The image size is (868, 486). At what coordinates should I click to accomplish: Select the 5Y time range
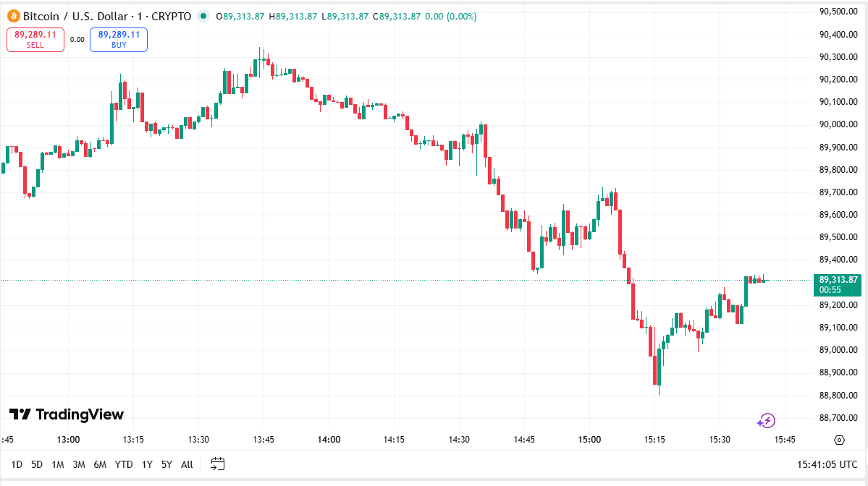click(x=167, y=464)
